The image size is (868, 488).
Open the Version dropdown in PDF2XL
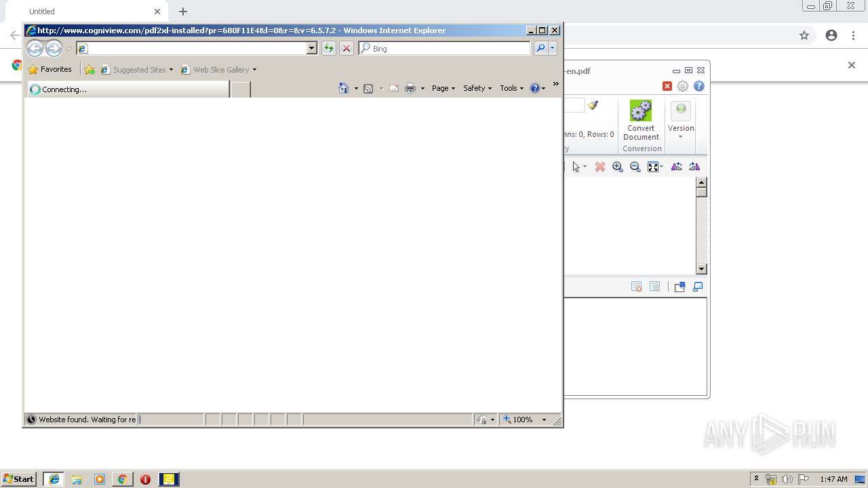pos(681,121)
